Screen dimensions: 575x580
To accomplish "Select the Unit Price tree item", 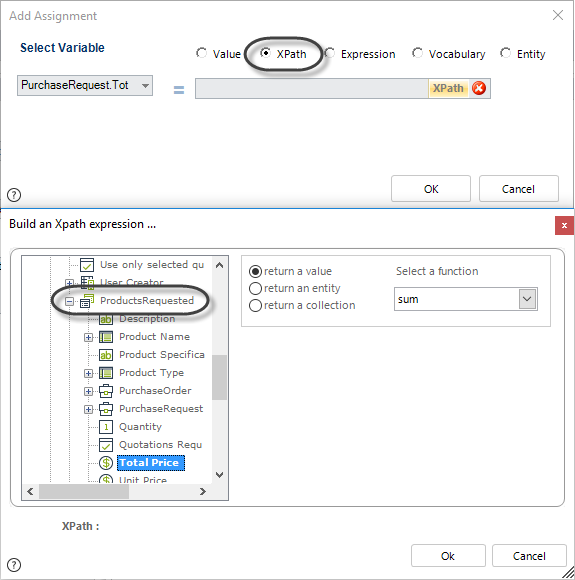I will click(143, 480).
